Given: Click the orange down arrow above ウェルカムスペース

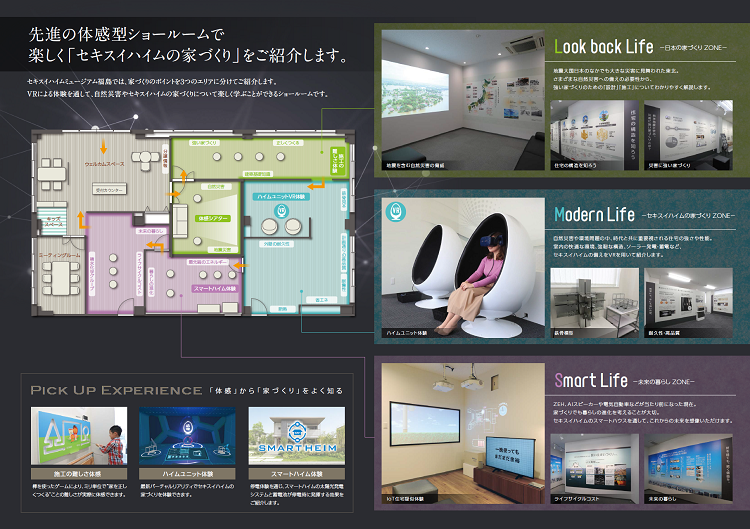Looking at the screenshot, I should coord(103,147).
